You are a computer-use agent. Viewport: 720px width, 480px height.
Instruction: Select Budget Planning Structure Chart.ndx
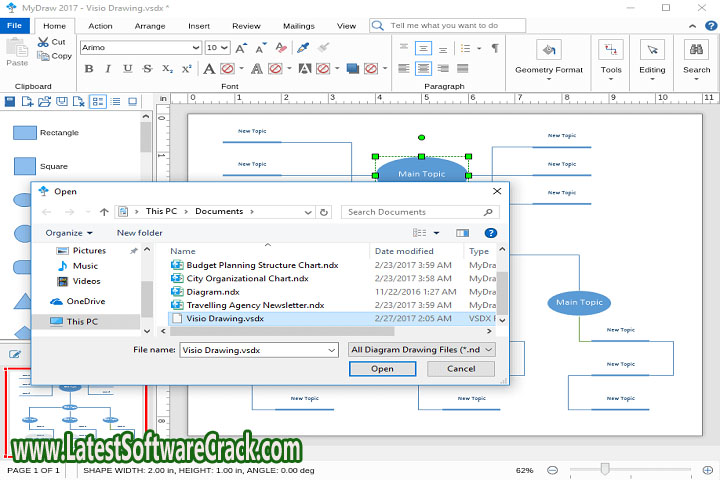[262, 265]
